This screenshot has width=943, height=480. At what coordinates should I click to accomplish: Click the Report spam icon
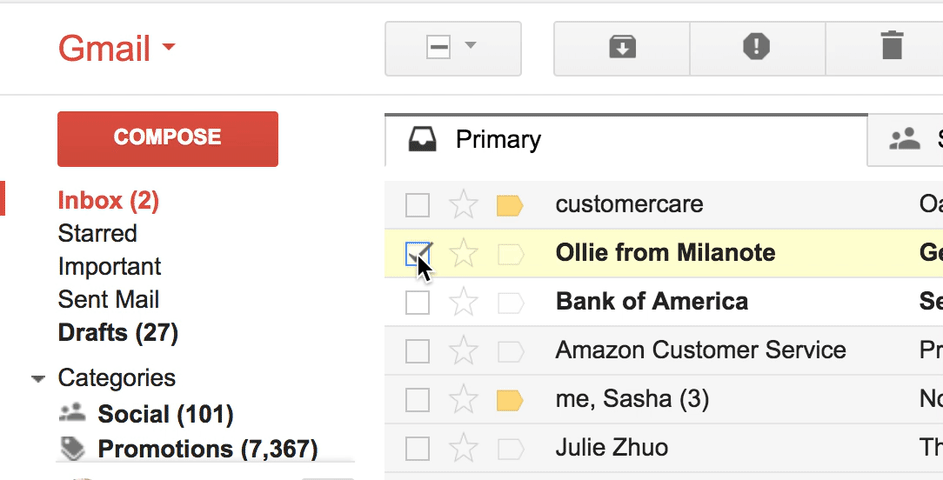tap(757, 47)
